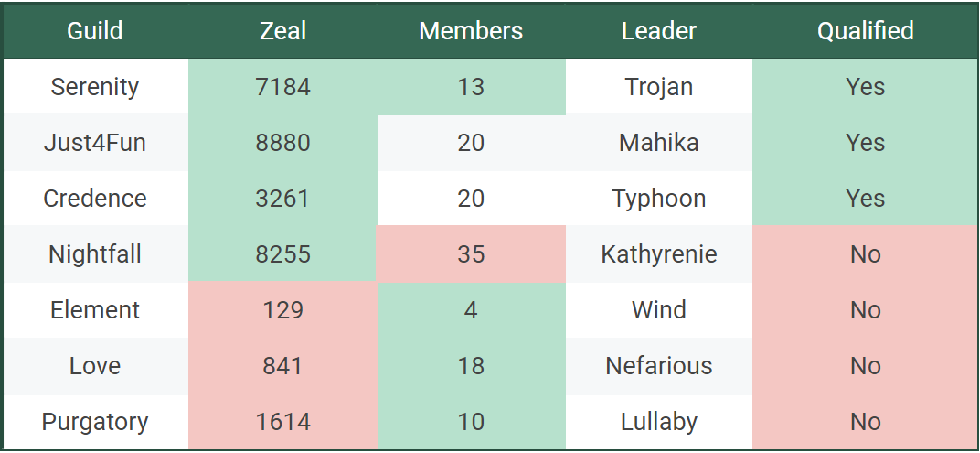
Task: Select the 18 members cell for Love
Action: pos(471,366)
